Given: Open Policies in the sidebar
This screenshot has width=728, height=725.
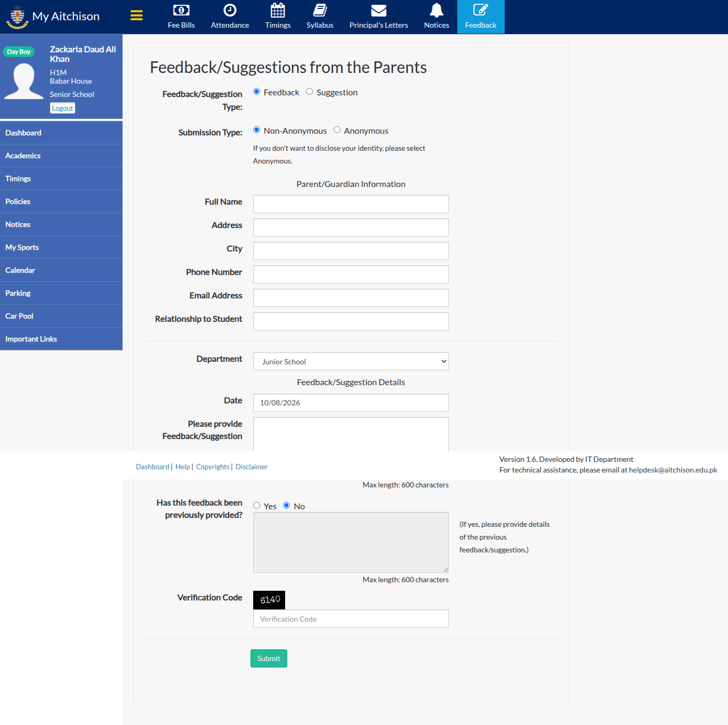Looking at the screenshot, I should coord(61,201).
